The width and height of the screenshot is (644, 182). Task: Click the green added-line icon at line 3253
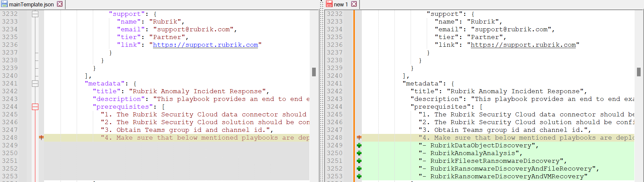coord(359,176)
